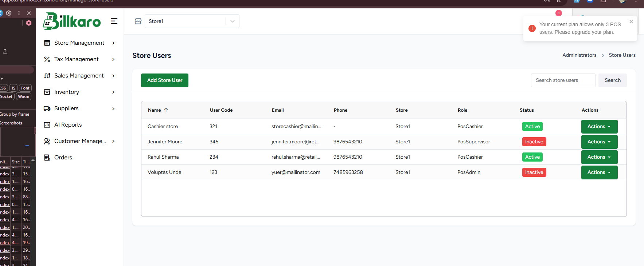Viewport: 644px width, 266px height.
Task: Select the JS filter chip in DevTools
Action: point(13,88)
